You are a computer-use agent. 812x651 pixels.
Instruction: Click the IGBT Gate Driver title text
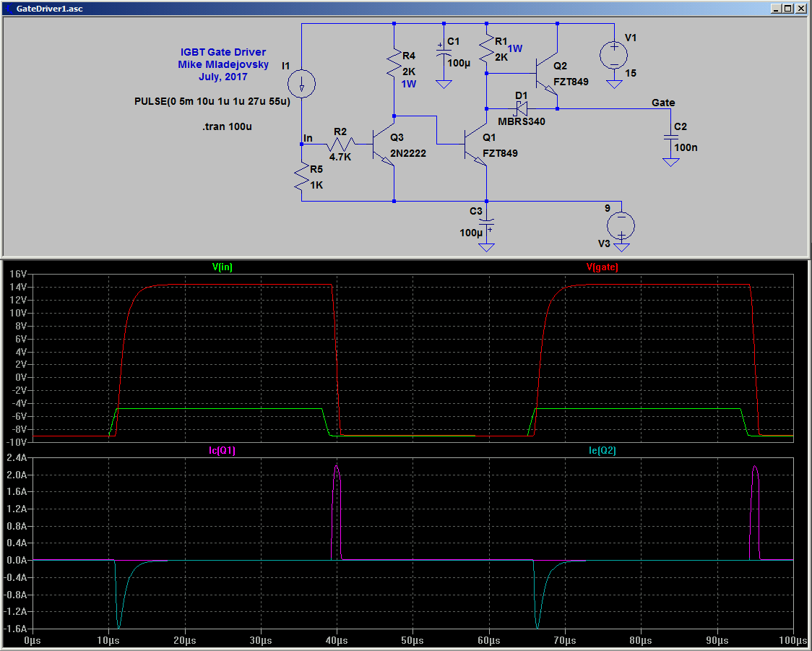point(223,52)
